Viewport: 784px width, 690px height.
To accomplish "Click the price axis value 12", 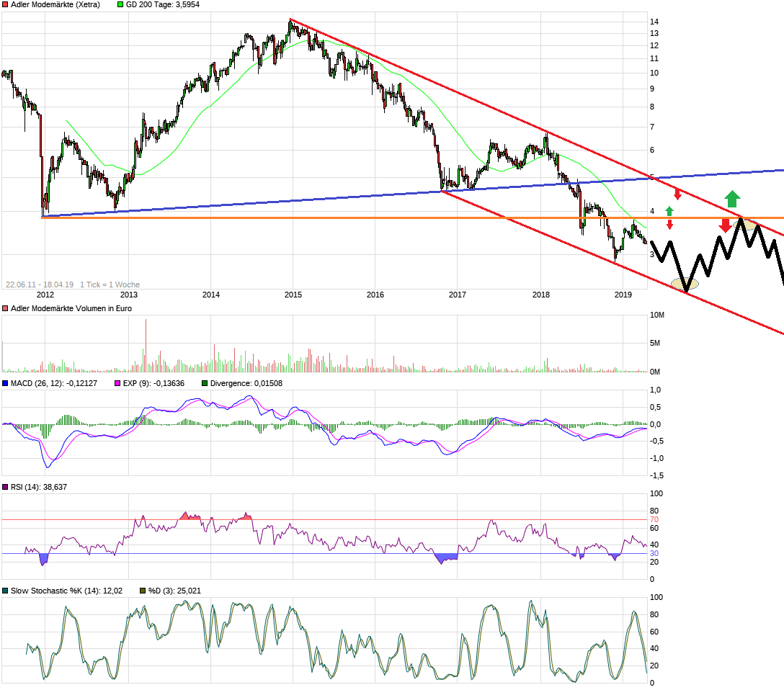I will (654, 45).
